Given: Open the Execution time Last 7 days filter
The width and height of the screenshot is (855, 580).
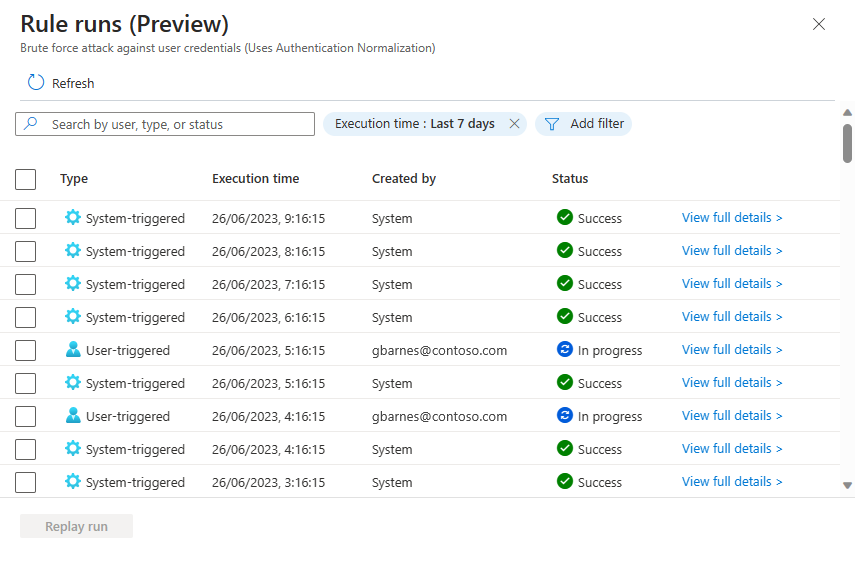Looking at the screenshot, I should [416, 124].
